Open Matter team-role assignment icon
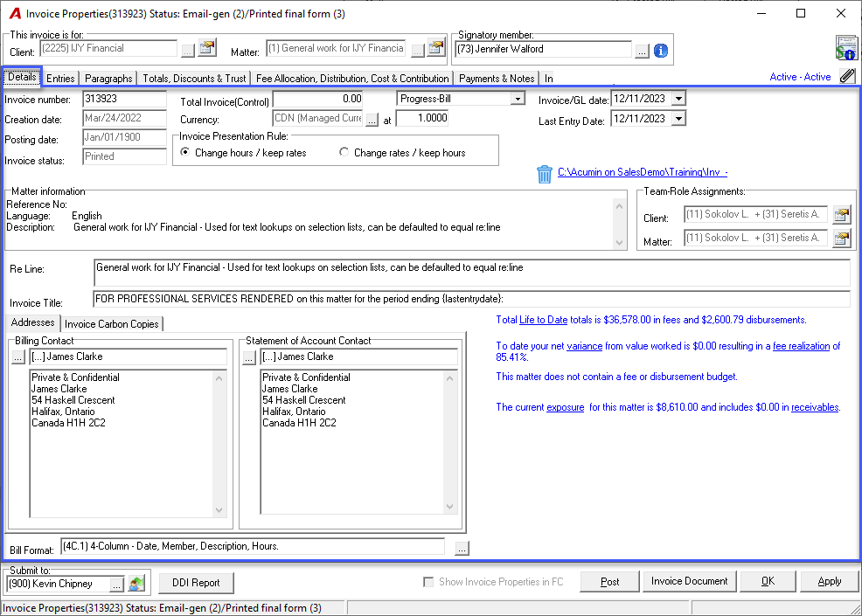The width and height of the screenshot is (862, 616). coord(842,239)
